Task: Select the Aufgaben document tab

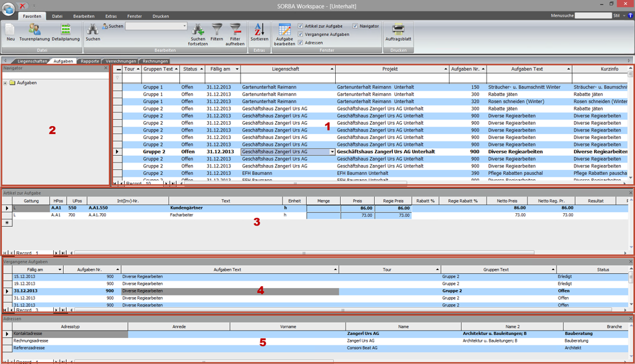Action: click(63, 61)
